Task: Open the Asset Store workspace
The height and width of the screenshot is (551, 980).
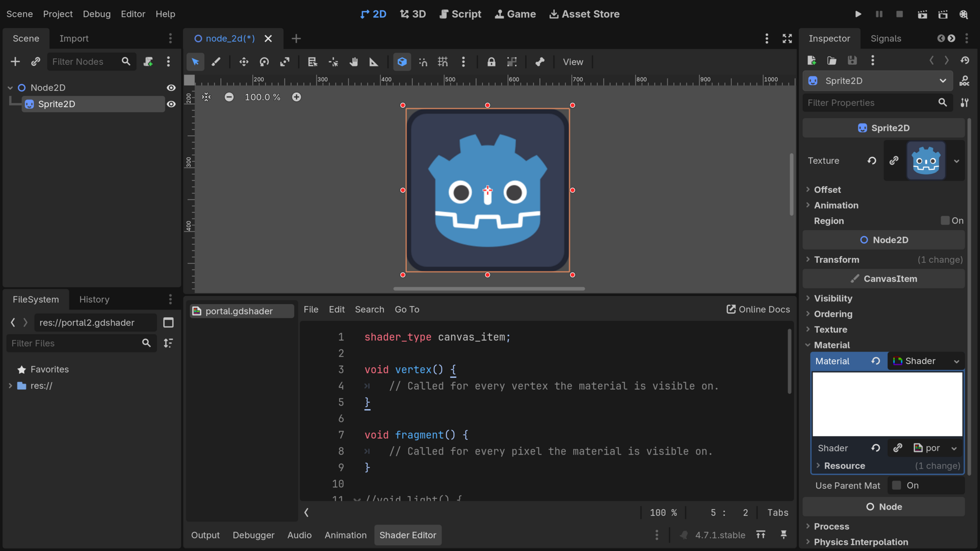Action: (x=584, y=14)
